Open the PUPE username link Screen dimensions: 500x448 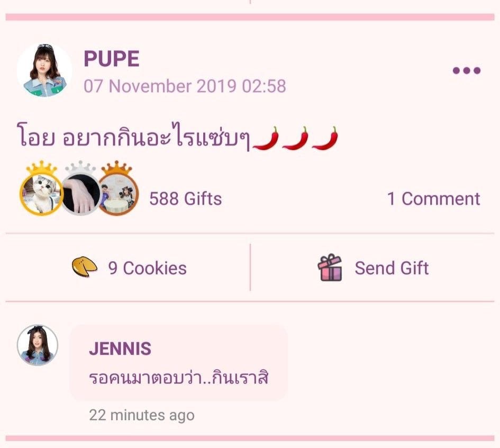[x=111, y=59]
